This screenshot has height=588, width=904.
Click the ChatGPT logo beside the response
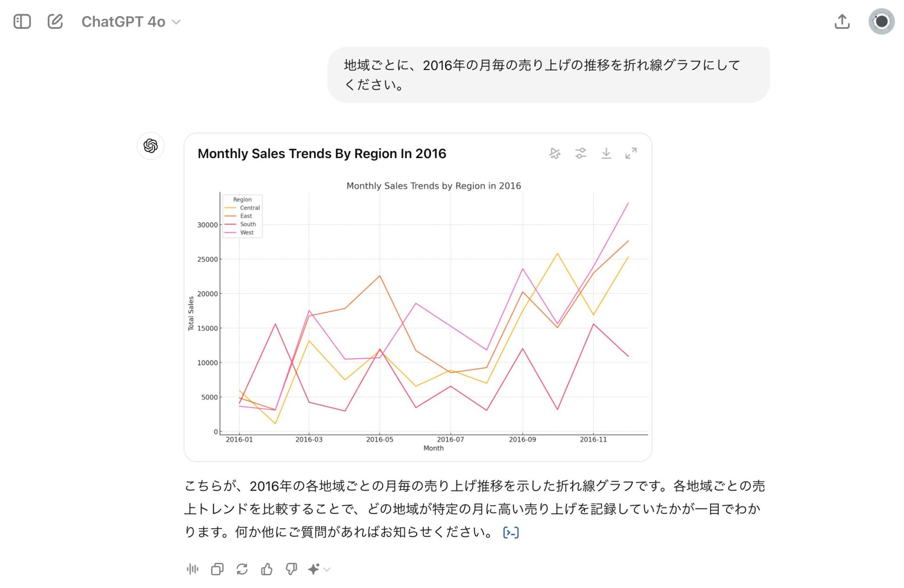pos(151,146)
